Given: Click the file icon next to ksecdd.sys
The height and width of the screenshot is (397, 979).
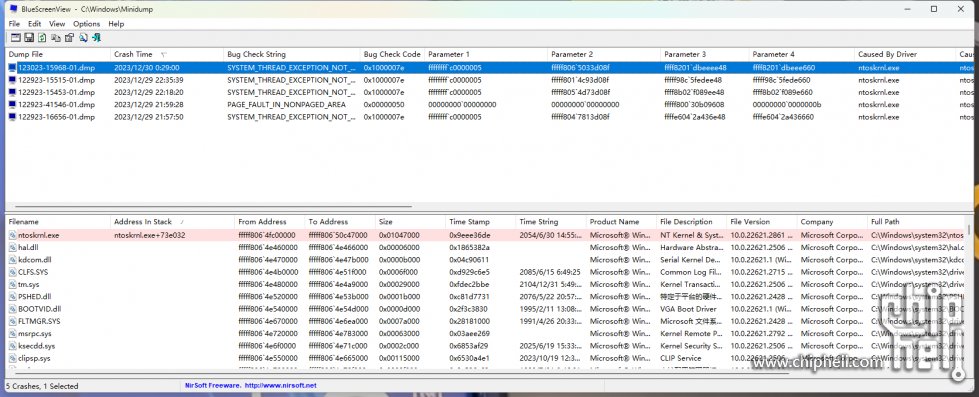Looking at the screenshot, I should click(x=12, y=346).
